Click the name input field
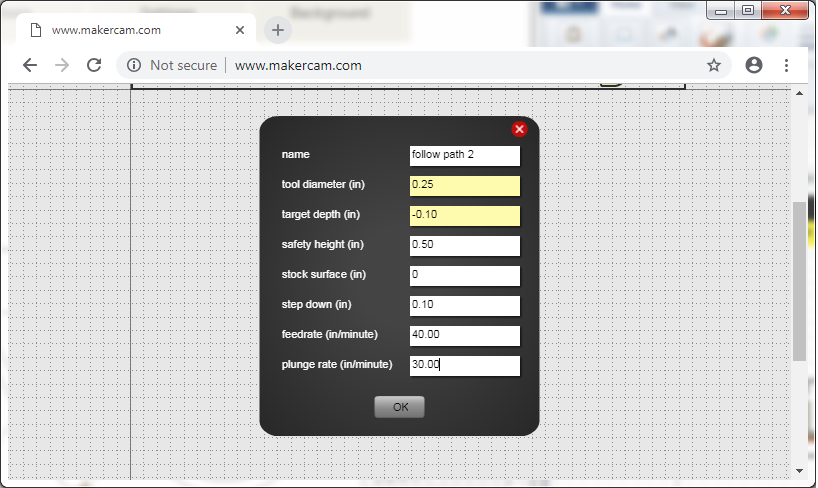Viewport: 818px width, 488px height. click(465, 155)
